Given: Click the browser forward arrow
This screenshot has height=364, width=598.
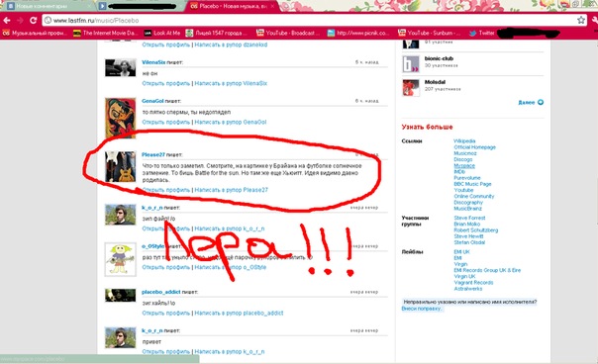Looking at the screenshot, I should point(20,20).
